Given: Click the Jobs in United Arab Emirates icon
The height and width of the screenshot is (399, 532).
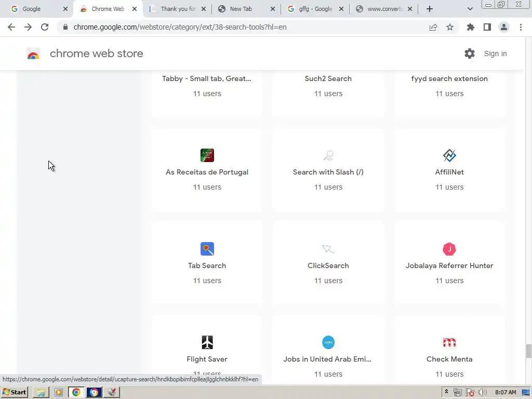Looking at the screenshot, I should (x=328, y=342).
